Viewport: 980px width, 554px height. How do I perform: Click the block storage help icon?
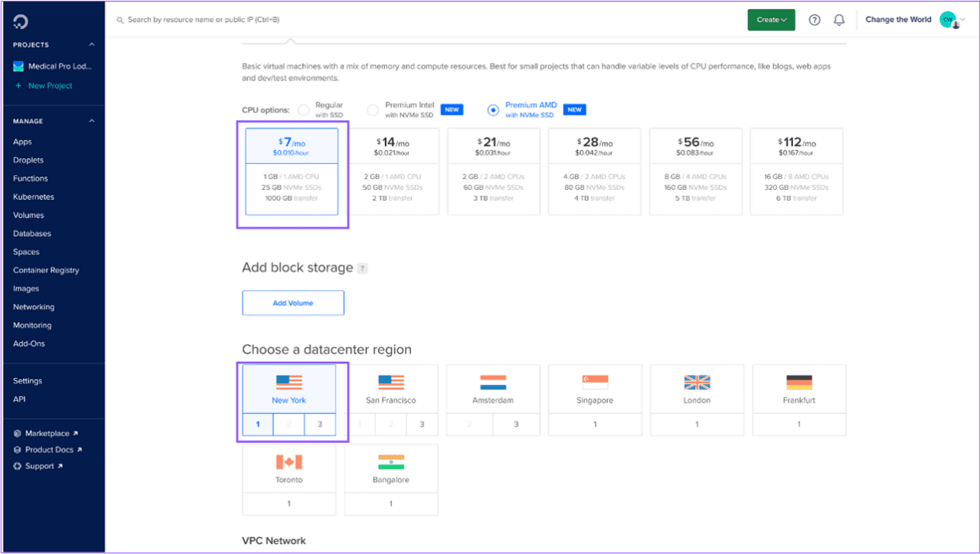[x=362, y=269]
